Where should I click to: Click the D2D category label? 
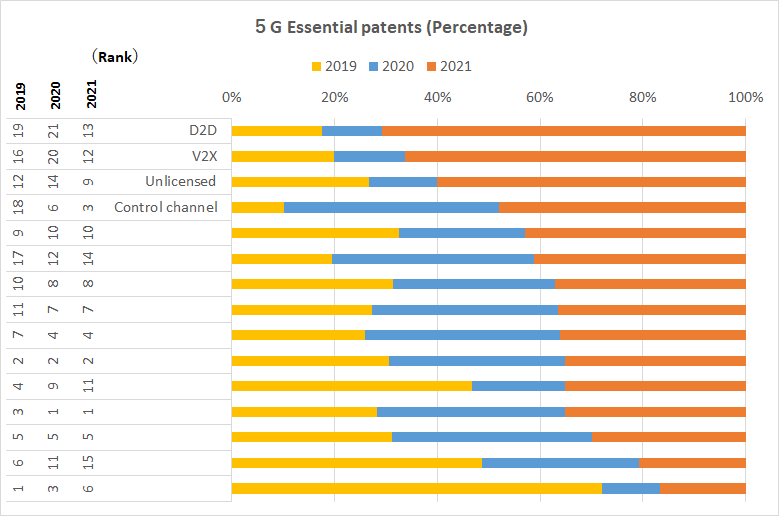point(202,130)
